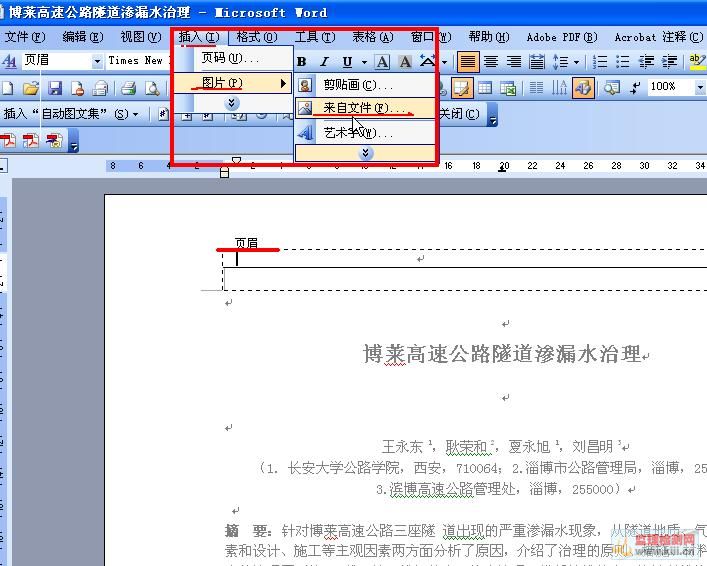Viewport: 707px width, 566px height.
Task: Click the Print icon in toolbar
Action: tap(128, 88)
